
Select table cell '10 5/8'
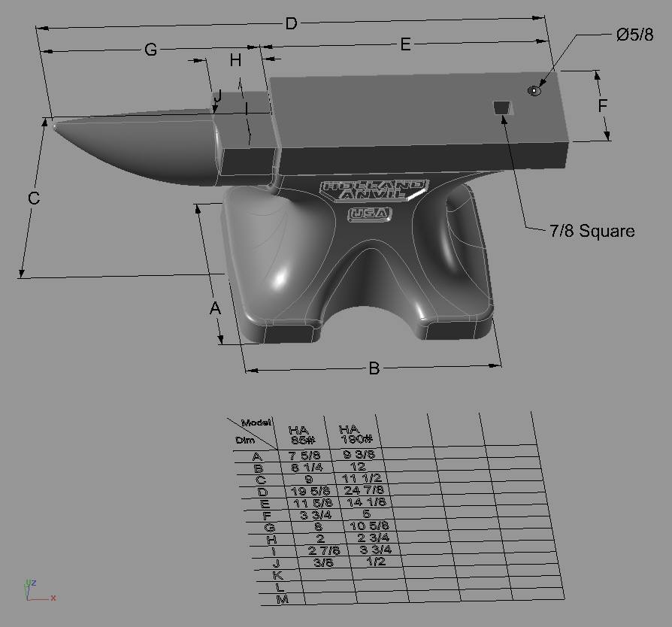[369, 526]
